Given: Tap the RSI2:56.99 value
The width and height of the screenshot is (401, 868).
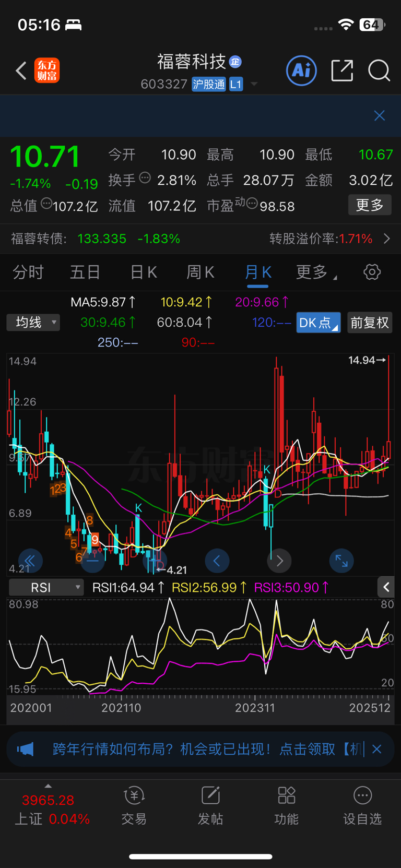Looking at the screenshot, I should pos(209,588).
